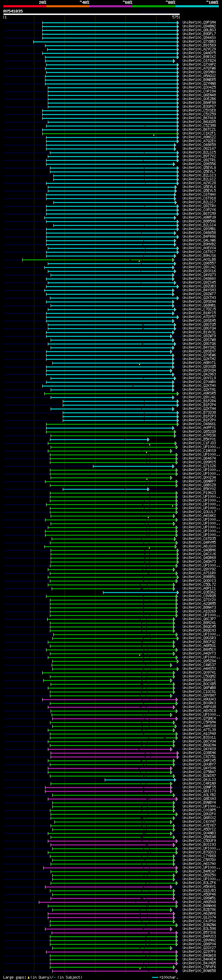222x980 pixels.
Task: Select label UniRef100_C0PI84
Action: coord(199,91)
